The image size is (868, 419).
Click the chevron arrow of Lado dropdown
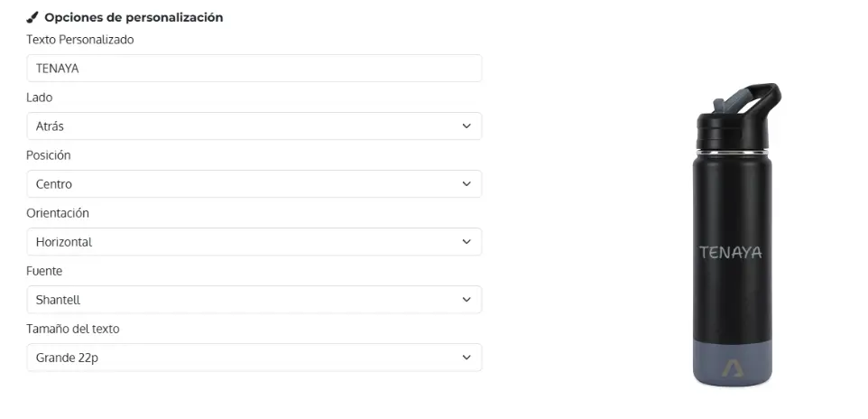point(466,126)
